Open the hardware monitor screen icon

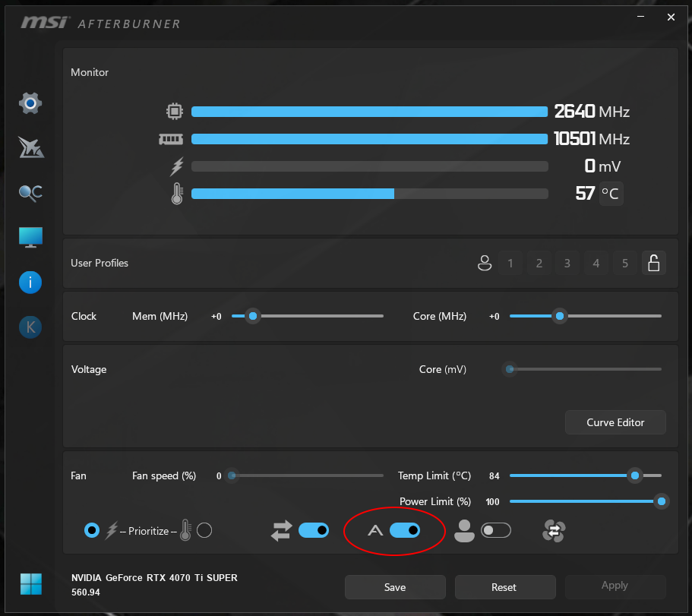[30, 238]
